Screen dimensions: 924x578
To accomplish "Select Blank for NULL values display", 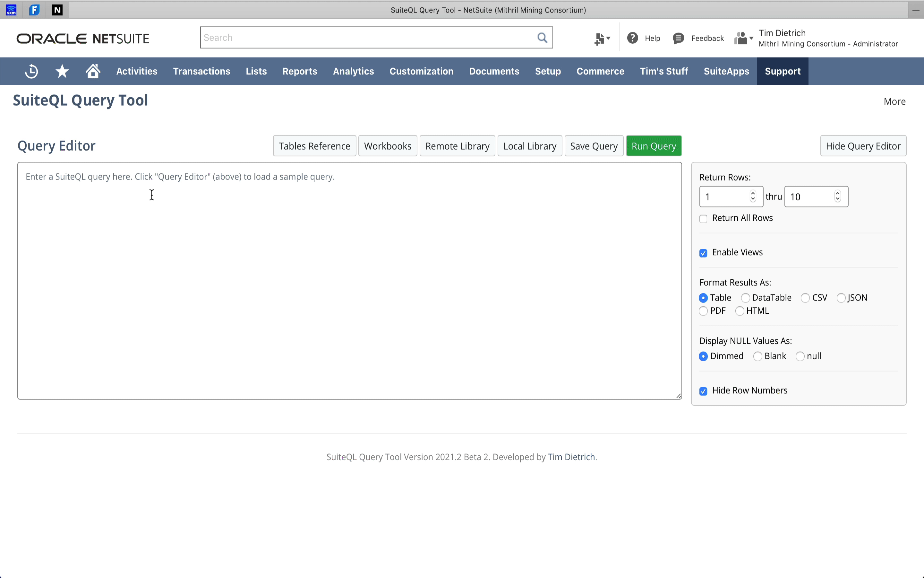I will point(757,356).
